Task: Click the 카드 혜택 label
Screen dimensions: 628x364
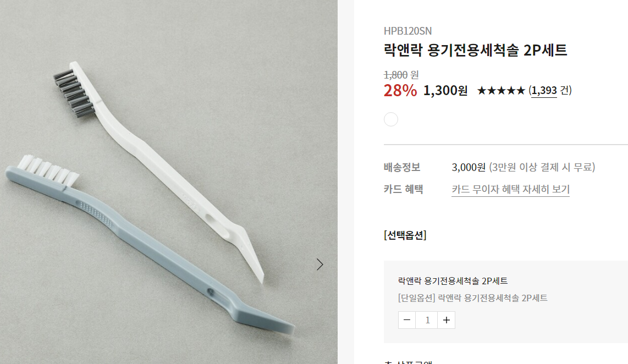Action: 403,189
